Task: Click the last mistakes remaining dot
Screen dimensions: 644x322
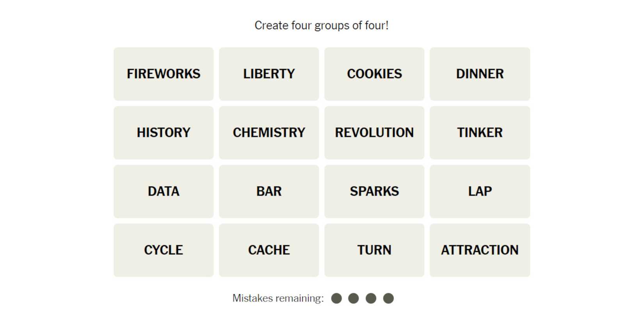Action: click(x=388, y=299)
